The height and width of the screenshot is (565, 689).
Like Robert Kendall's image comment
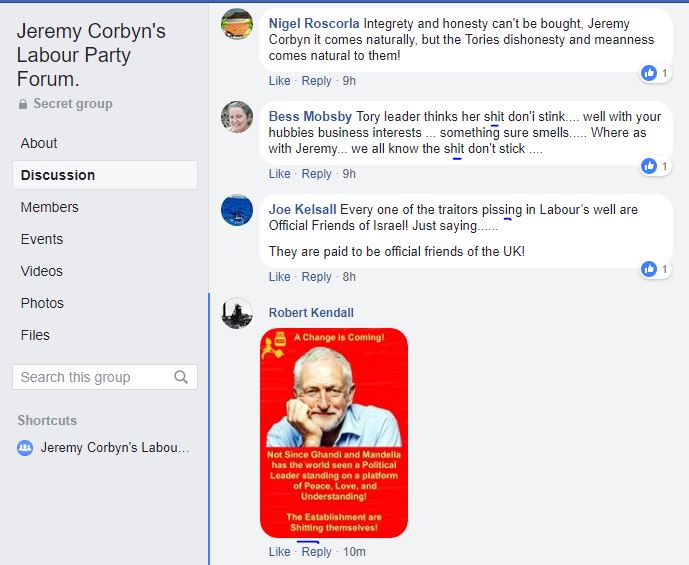279,551
